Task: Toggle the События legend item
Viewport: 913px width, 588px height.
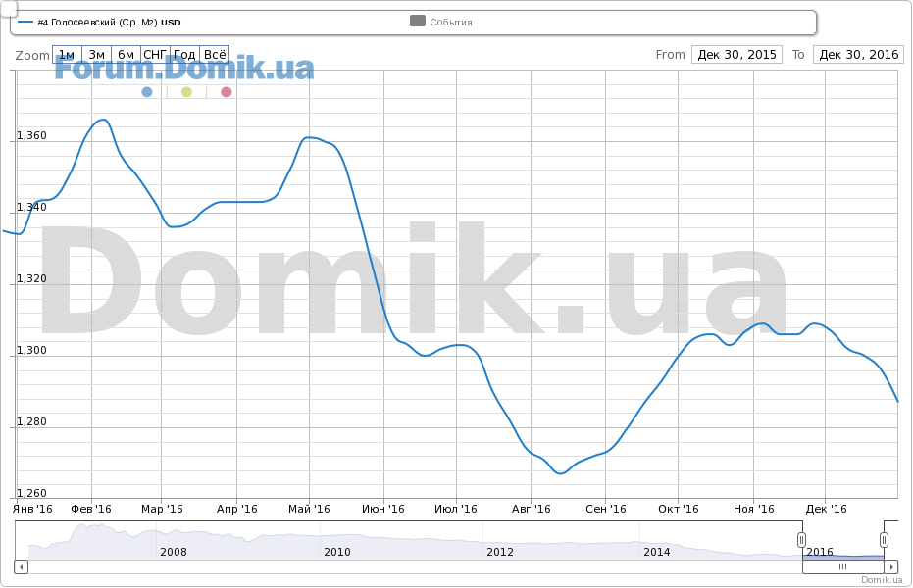Action: (x=441, y=22)
